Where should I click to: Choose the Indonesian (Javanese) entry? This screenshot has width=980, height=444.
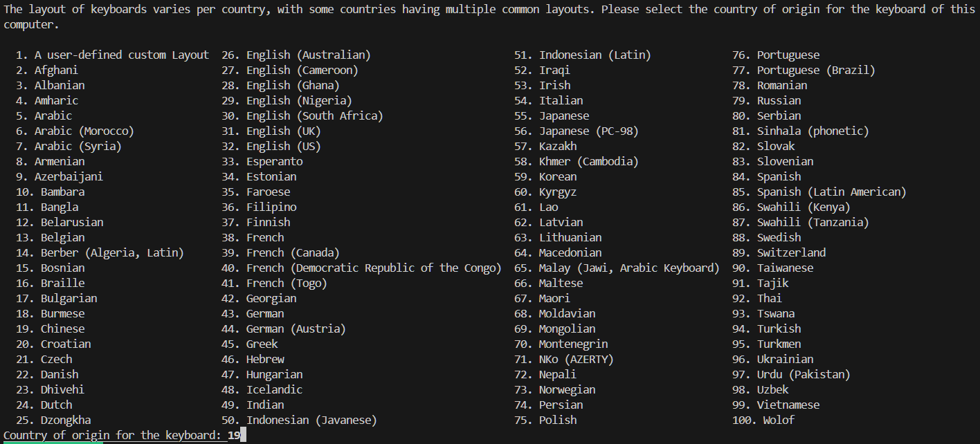click(x=299, y=420)
